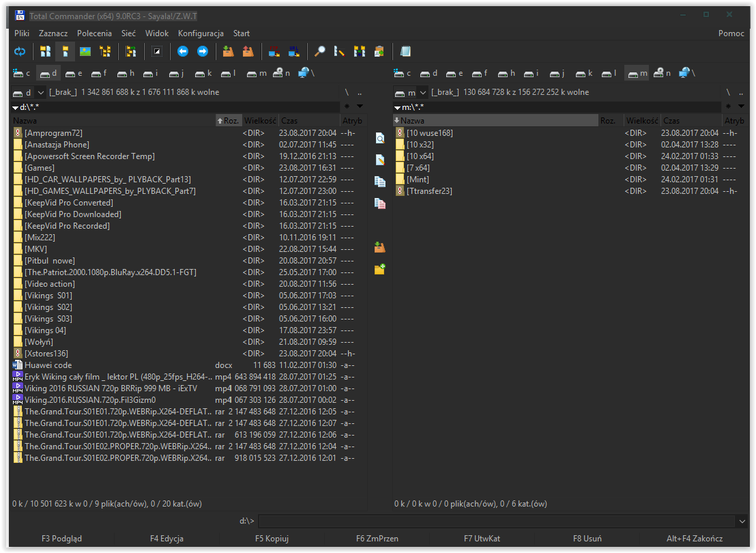Click the pack icon in middle bar
The width and height of the screenshot is (756, 553).
tap(380, 247)
